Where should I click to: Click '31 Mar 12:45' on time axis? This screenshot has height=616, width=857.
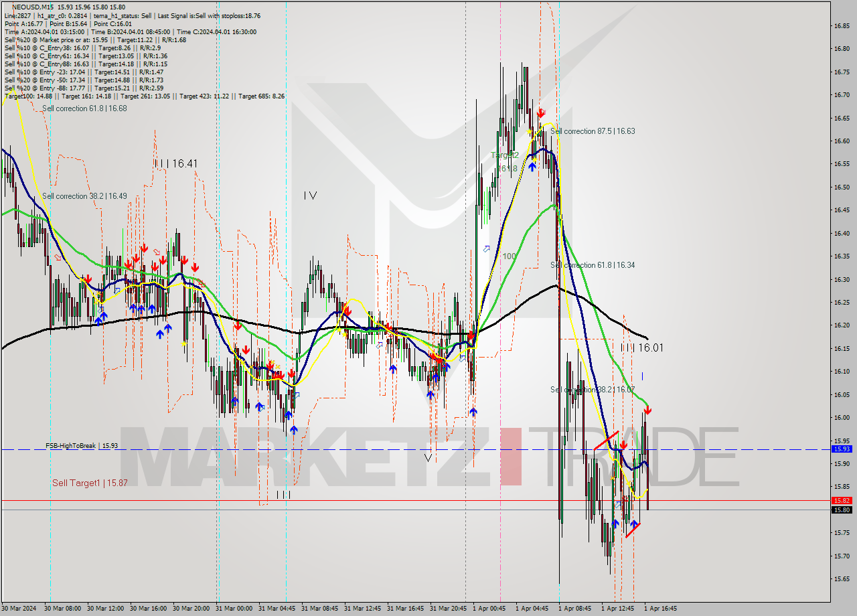pos(363,609)
